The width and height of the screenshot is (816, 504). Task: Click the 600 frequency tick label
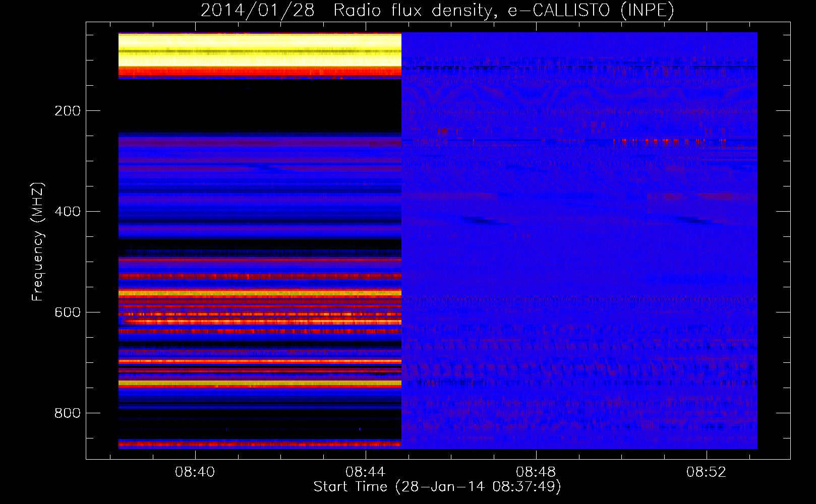point(68,312)
